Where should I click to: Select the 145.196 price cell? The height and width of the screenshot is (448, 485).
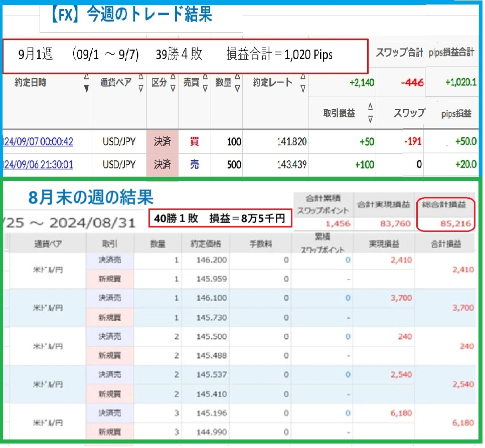(212, 413)
